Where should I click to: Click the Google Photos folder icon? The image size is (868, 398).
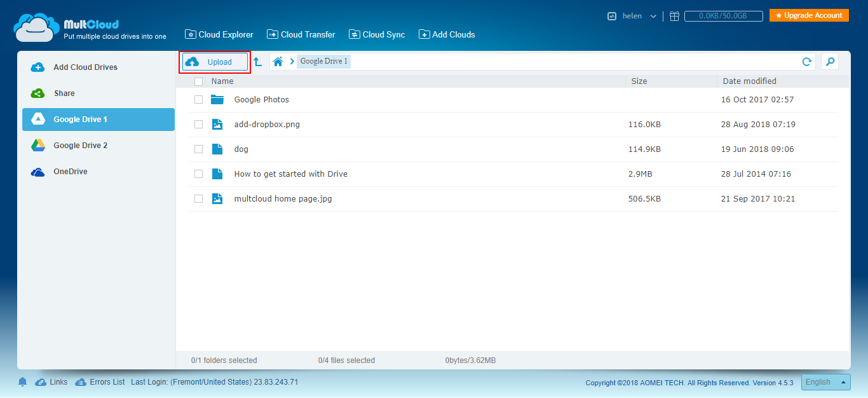pyautogui.click(x=217, y=99)
